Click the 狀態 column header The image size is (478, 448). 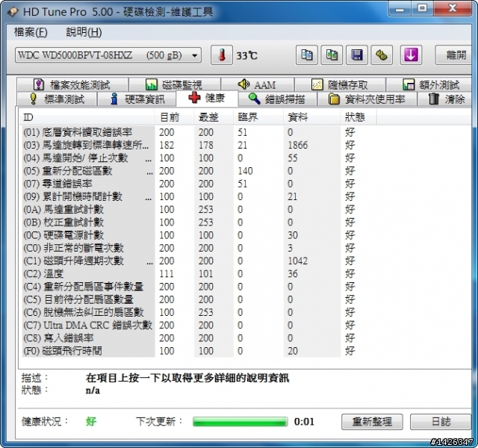[358, 117]
